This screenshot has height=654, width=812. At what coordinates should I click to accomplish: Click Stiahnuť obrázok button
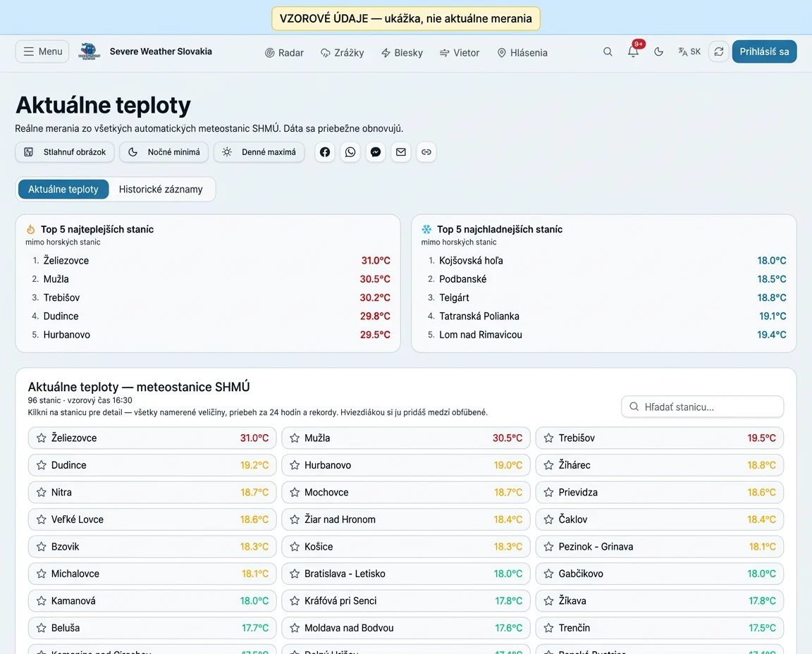click(65, 152)
